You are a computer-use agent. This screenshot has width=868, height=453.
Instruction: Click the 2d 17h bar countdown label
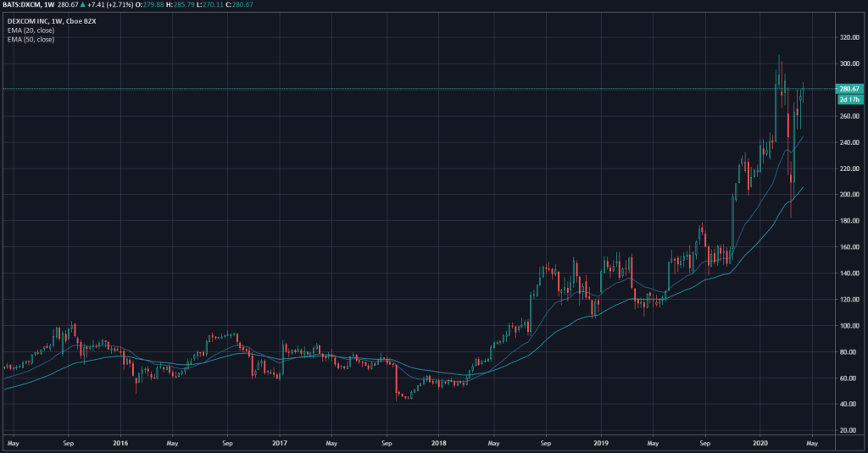coord(849,99)
